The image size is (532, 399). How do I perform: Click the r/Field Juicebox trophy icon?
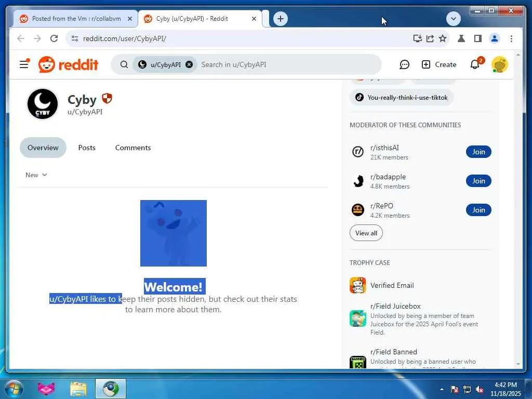coord(358,318)
